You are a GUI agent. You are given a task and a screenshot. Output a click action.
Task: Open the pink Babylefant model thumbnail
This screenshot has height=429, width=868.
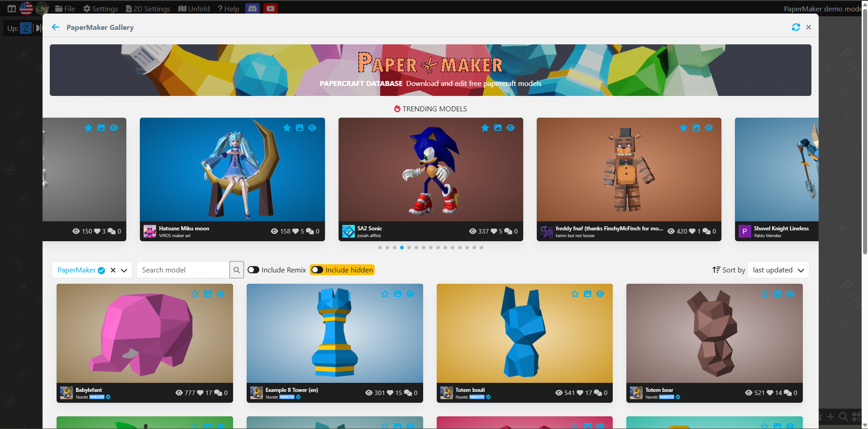click(145, 334)
